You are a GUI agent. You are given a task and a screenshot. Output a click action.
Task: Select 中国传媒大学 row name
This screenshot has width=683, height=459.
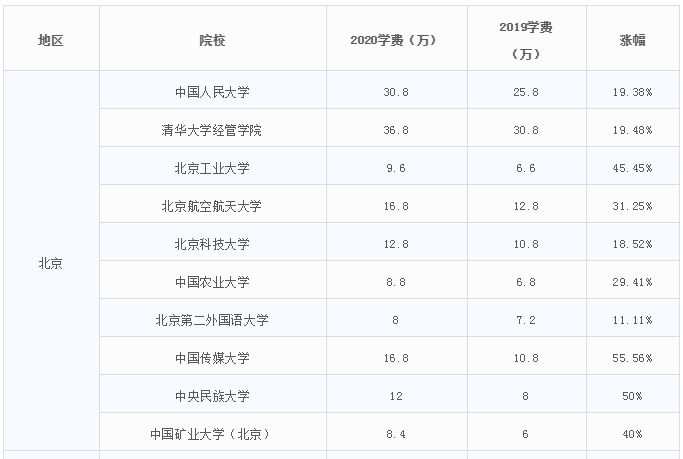click(x=212, y=358)
